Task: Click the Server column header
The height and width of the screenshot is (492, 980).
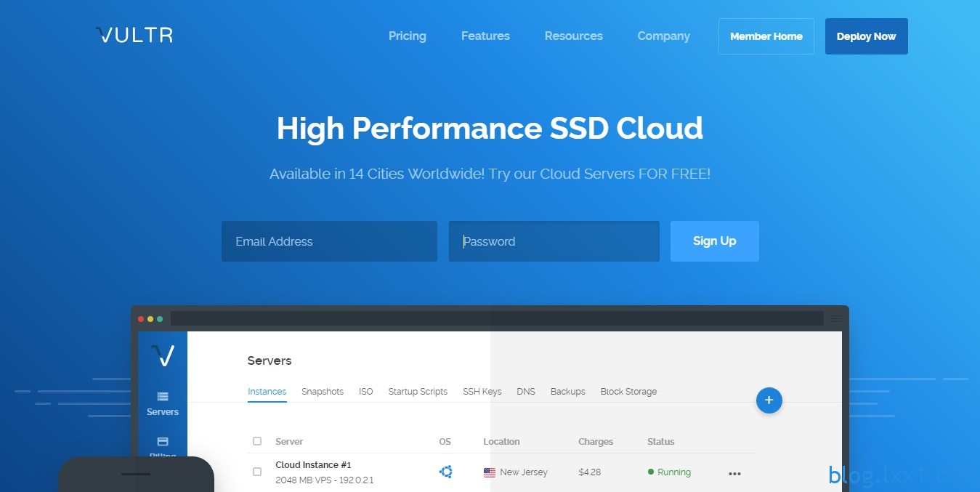Action: (x=289, y=441)
